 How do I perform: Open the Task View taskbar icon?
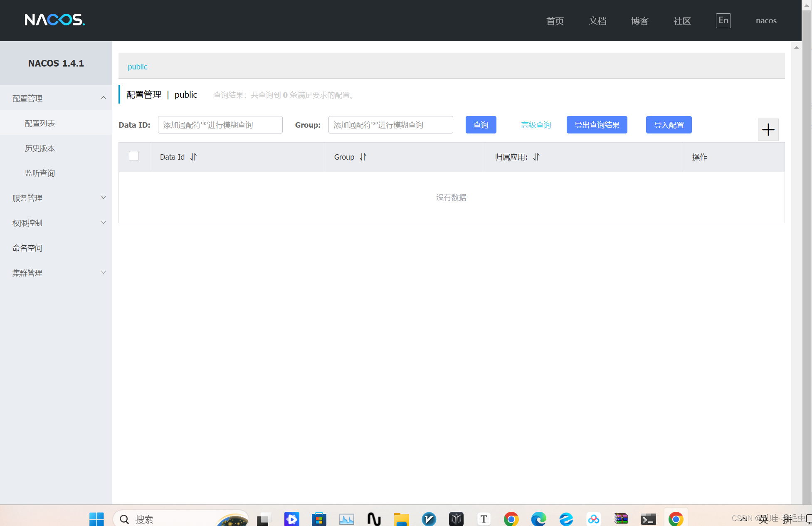(264, 519)
